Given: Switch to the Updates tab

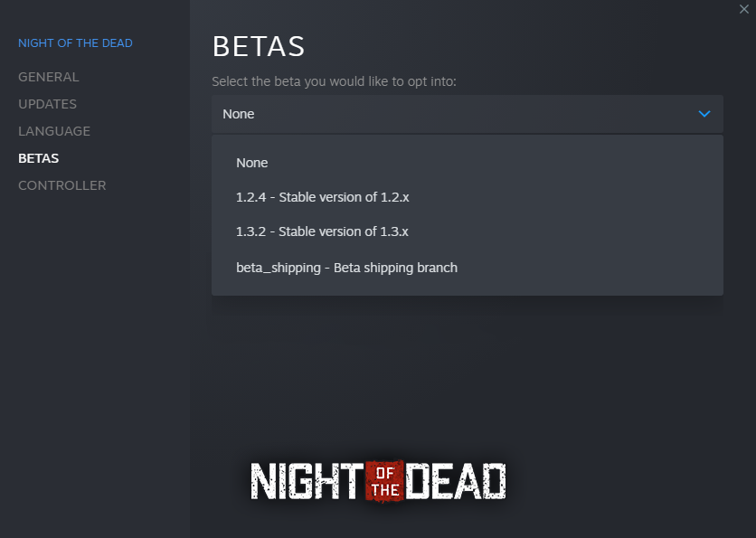Looking at the screenshot, I should 47,104.
